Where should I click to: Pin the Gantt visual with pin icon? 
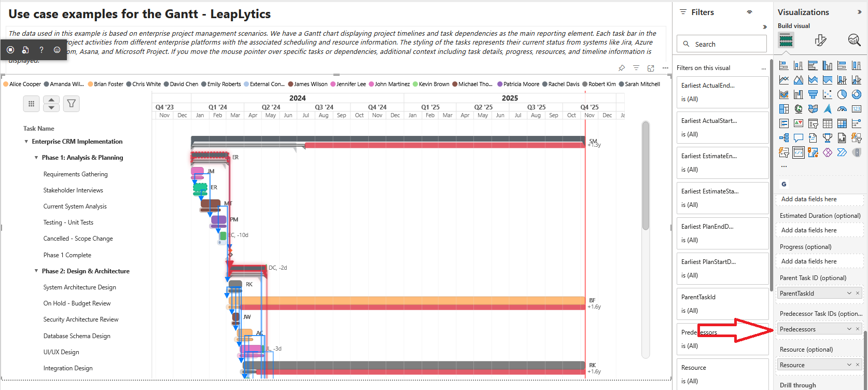[x=622, y=68]
